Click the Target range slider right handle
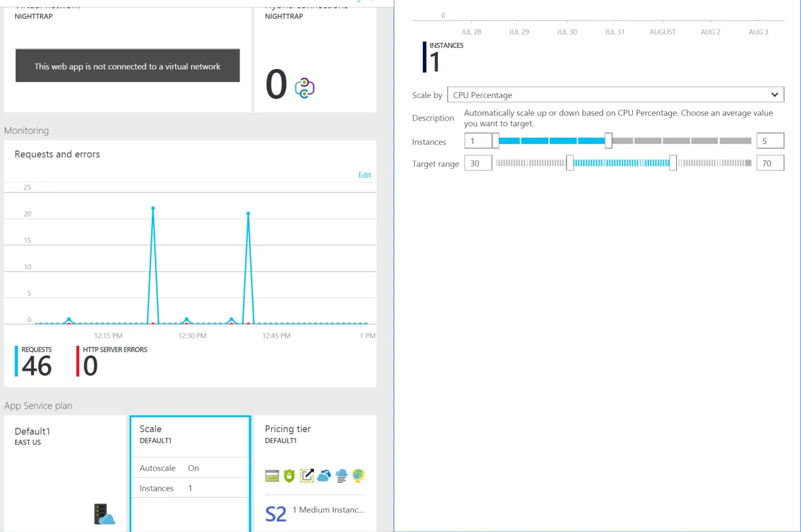 pos(673,163)
